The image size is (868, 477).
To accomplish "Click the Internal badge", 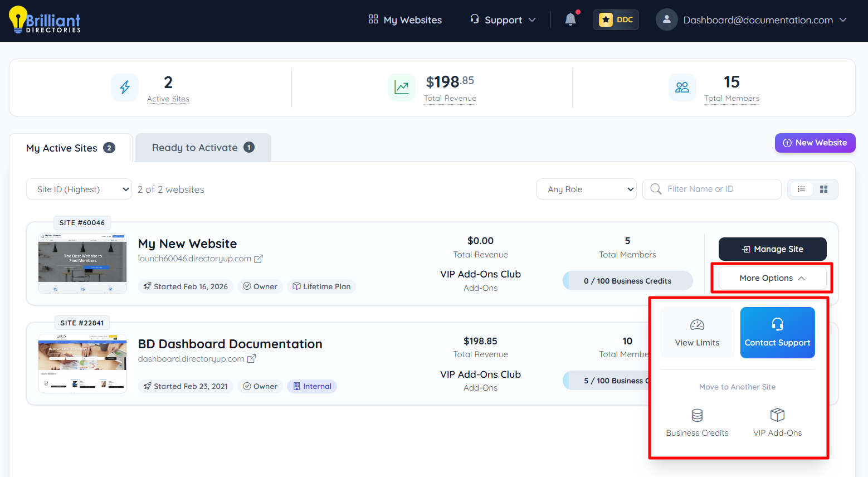I will click(312, 386).
